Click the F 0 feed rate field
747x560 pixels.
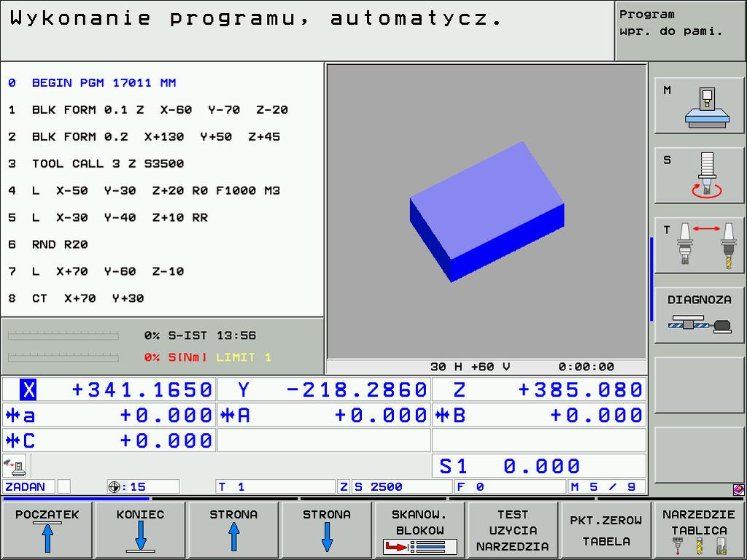pos(510,486)
